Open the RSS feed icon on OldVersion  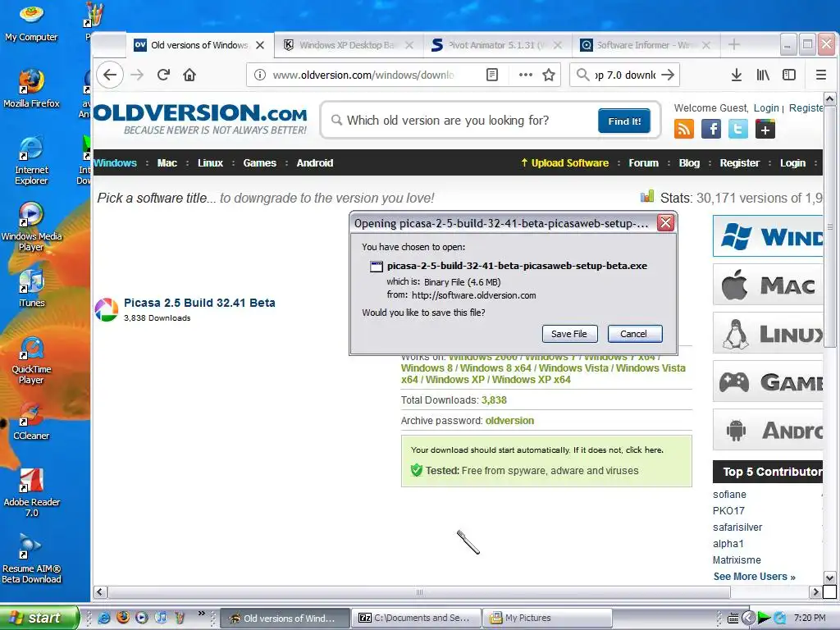coord(683,129)
